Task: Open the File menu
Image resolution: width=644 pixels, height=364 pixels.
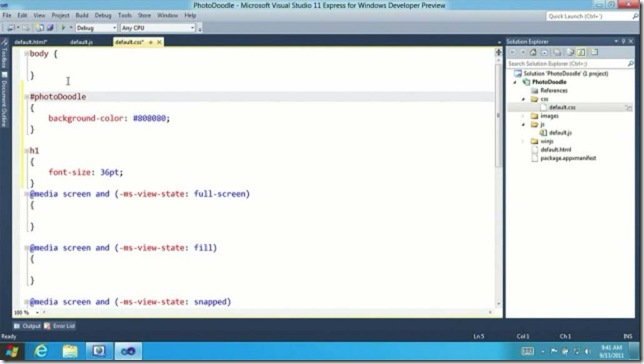Action: coord(7,15)
